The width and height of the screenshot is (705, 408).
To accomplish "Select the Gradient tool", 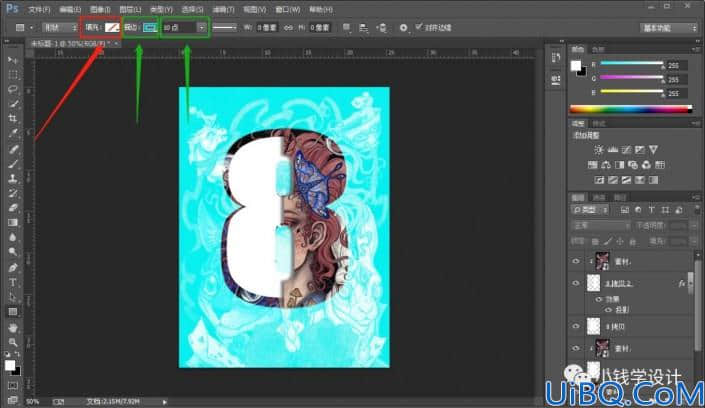I will coord(13,223).
